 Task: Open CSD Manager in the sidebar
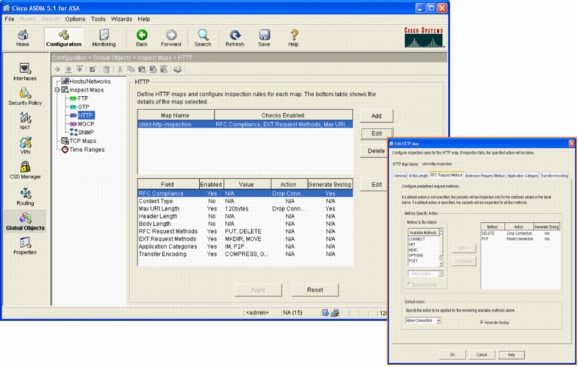25,170
